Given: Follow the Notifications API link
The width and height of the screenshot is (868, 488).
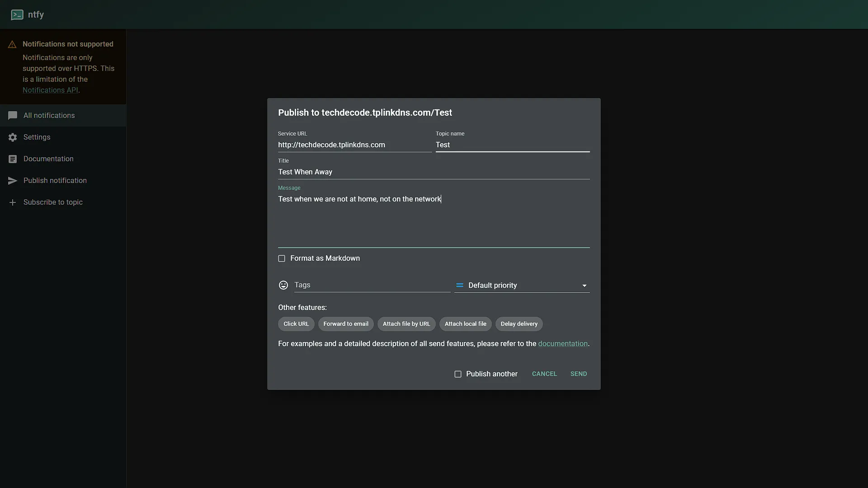Looking at the screenshot, I should [x=50, y=90].
